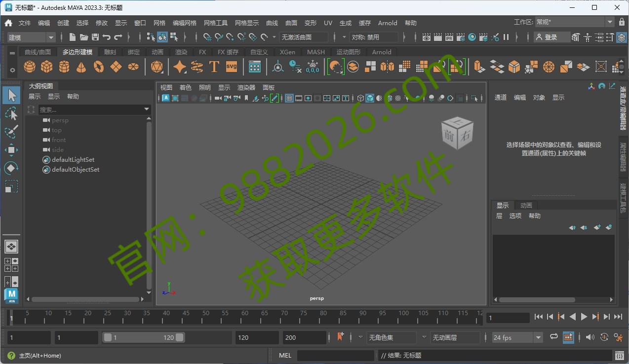Toggle film gate in the viewport toolbar

(299, 98)
